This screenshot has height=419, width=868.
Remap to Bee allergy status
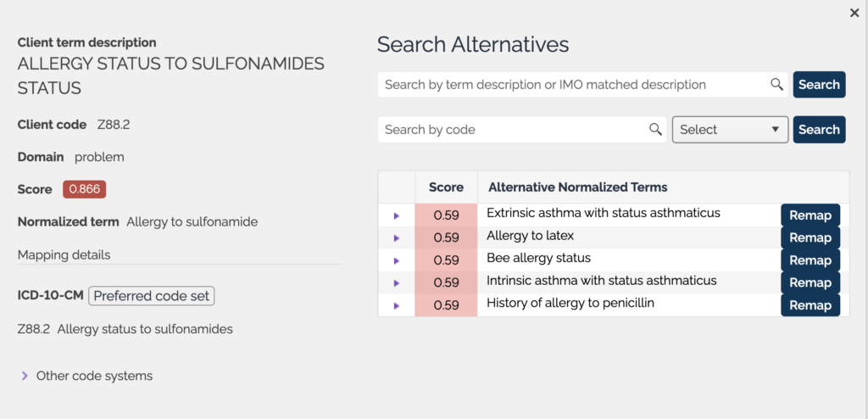[810, 260]
